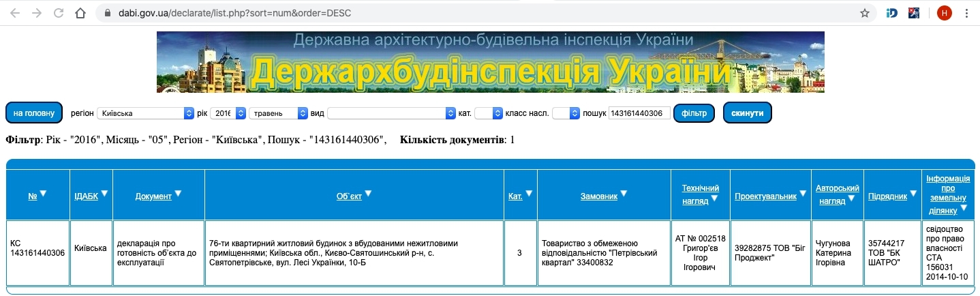Sort by Авторський нагляд column arrow

pyautogui.click(x=851, y=199)
